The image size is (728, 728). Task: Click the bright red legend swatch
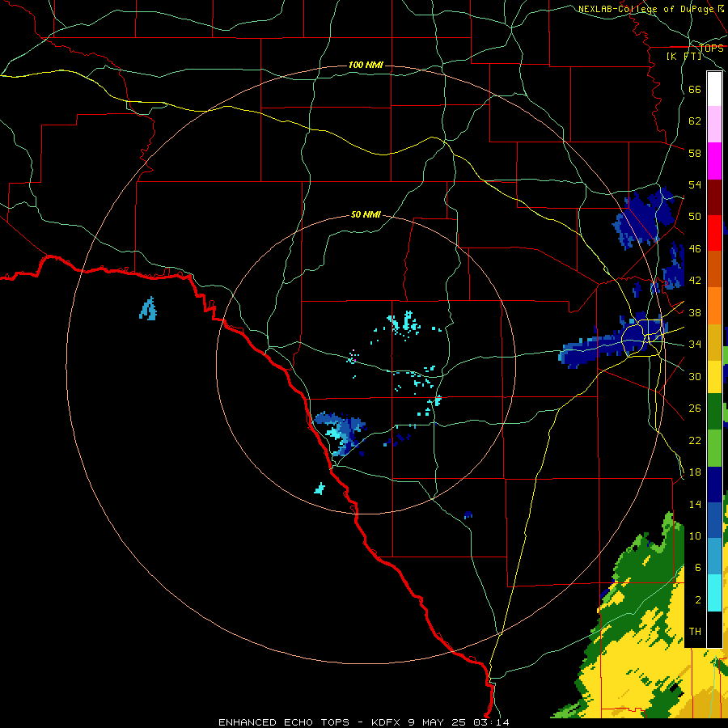click(714, 233)
